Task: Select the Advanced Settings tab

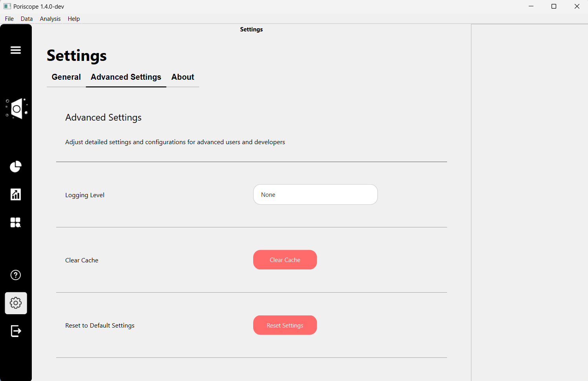Action: tap(126, 77)
